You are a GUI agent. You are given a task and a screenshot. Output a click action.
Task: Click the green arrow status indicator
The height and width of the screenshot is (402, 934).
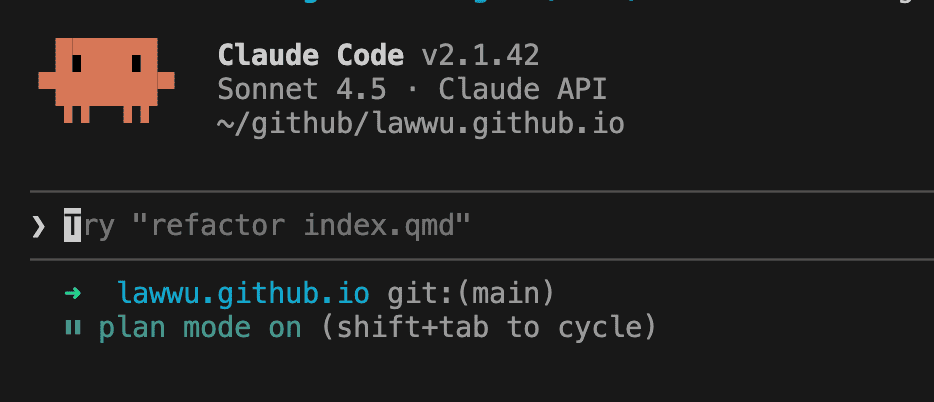72,294
